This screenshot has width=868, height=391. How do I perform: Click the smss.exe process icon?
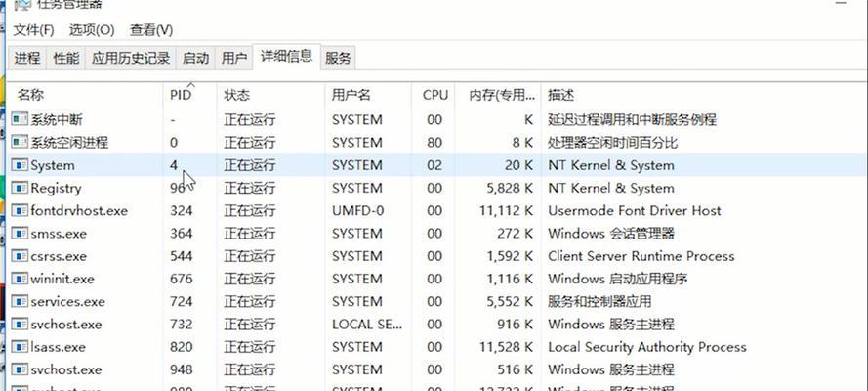[x=20, y=233]
